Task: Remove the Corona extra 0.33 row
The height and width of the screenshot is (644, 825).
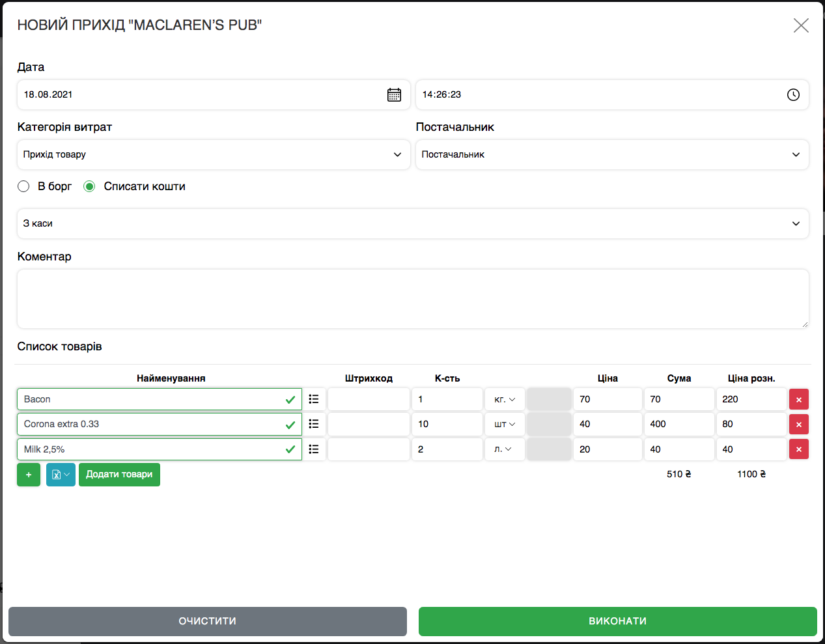Action: (x=798, y=425)
